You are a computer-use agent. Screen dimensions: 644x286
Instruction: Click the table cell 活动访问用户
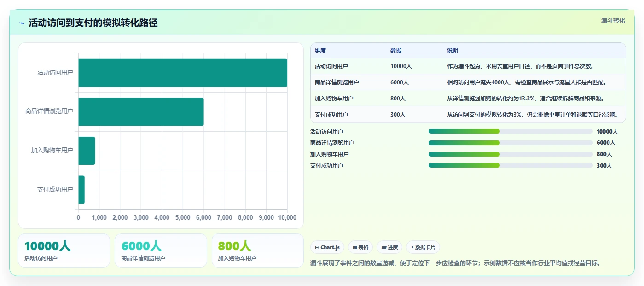pos(331,66)
